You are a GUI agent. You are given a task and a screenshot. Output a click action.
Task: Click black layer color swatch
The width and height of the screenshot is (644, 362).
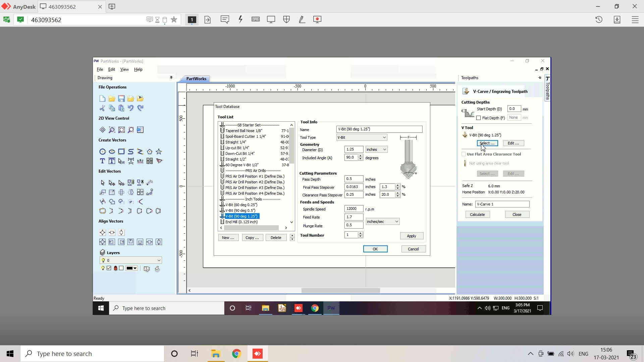129,268
